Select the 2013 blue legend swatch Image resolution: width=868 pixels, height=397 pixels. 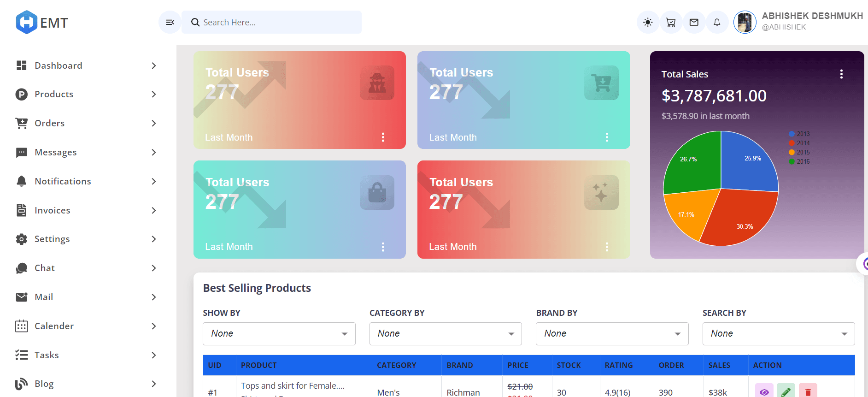click(x=792, y=134)
